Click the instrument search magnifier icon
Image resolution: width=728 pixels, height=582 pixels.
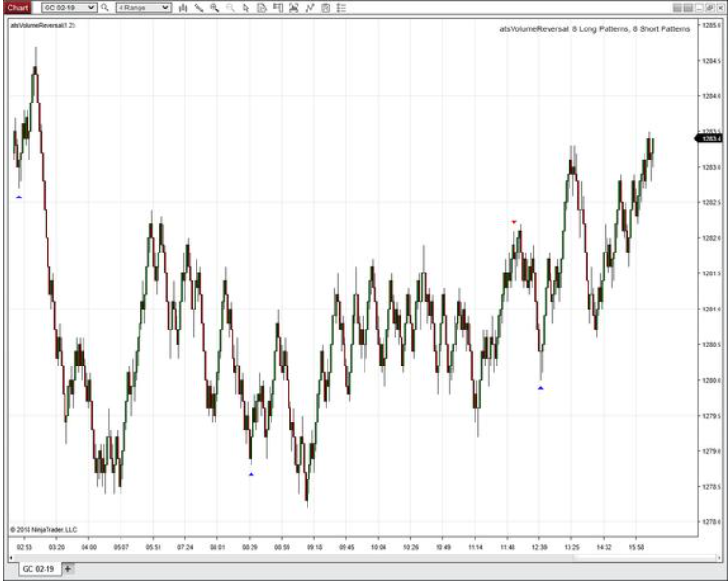coord(105,8)
